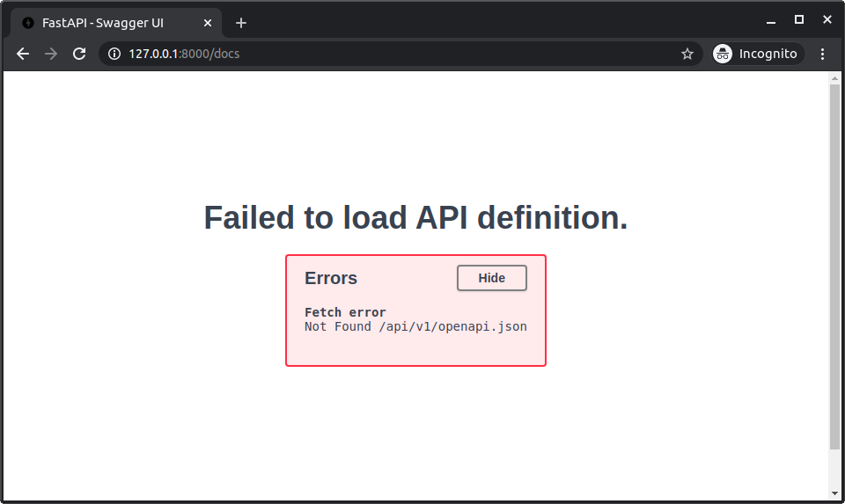Click the Incognito profile badge
This screenshot has height=504, width=845.
click(757, 54)
